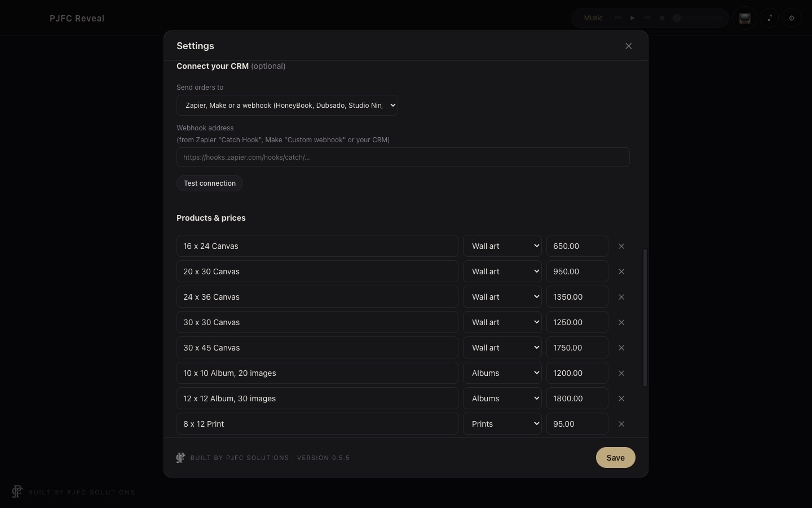Open the music note button in header
Image resolution: width=812 pixels, height=508 pixels.
pyautogui.click(x=770, y=18)
